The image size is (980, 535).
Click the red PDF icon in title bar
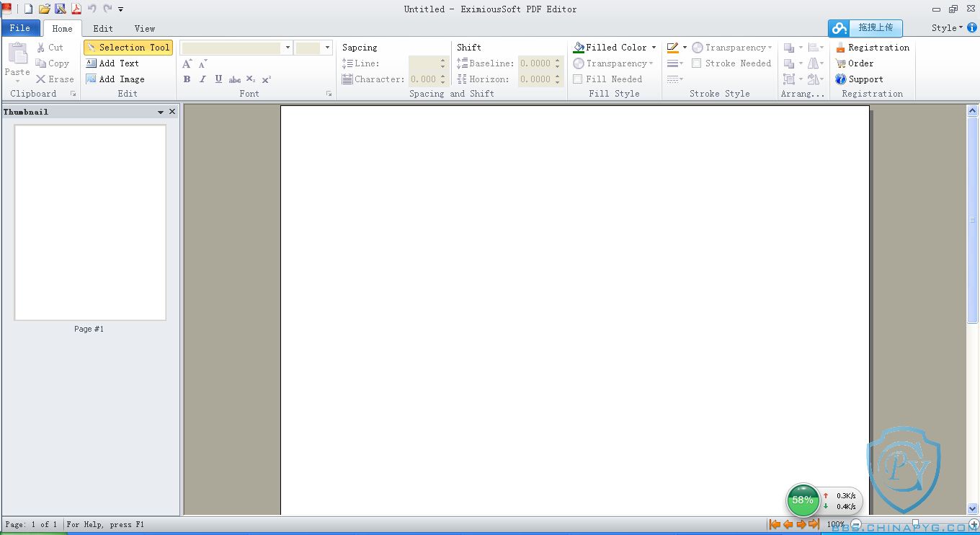tap(76, 9)
